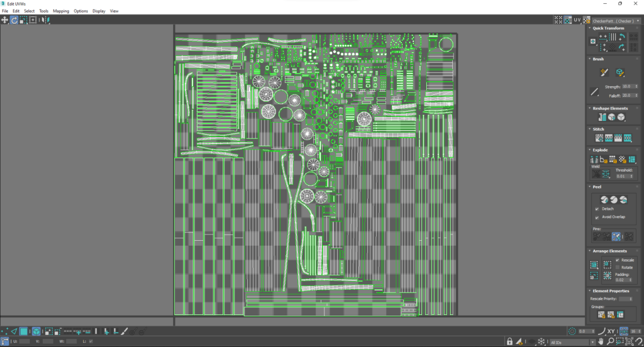Select the Move tool in top toolbar
The height and width of the screenshot is (347, 644).
pyautogui.click(x=4, y=19)
